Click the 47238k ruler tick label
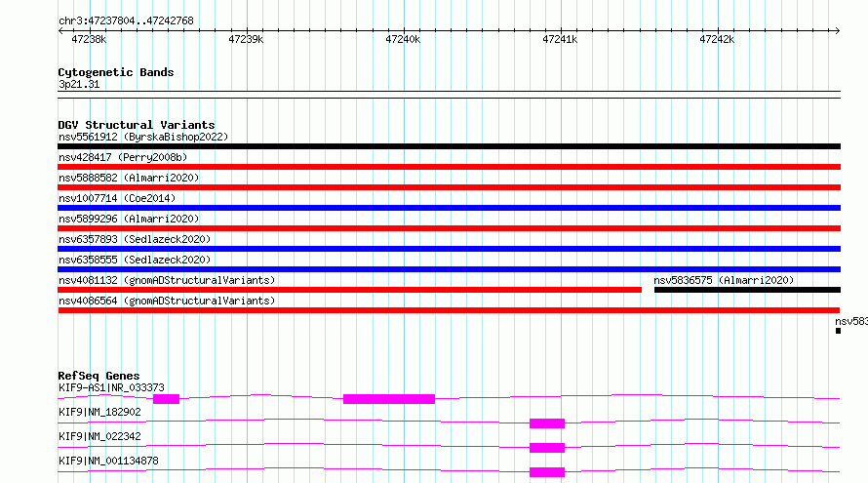This screenshot has height=483, width=868. click(89, 39)
